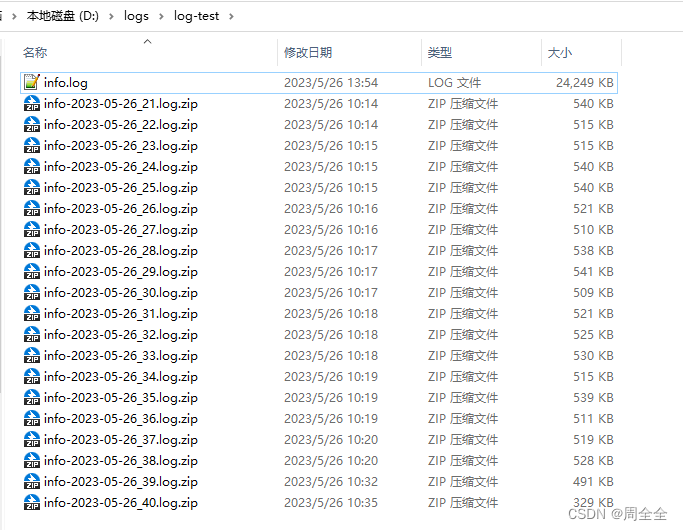Click zip icon of info-2023-05-26_28.log.zip

(x=32, y=250)
